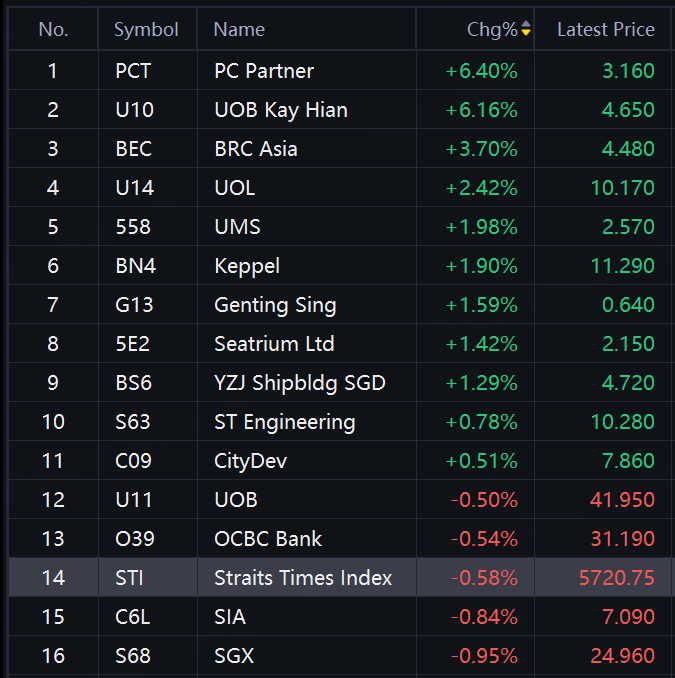This screenshot has width=675, height=678.
Task: Select the UMS stock row
Action: [x=340, y=227]
